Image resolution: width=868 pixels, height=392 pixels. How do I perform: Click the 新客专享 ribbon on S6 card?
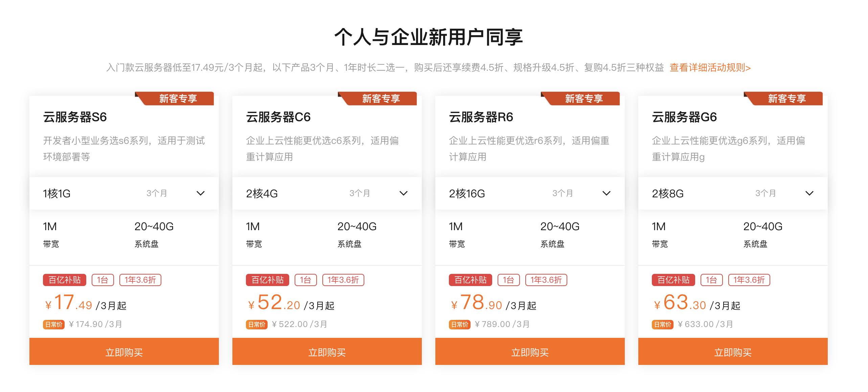tap(178, 99)
